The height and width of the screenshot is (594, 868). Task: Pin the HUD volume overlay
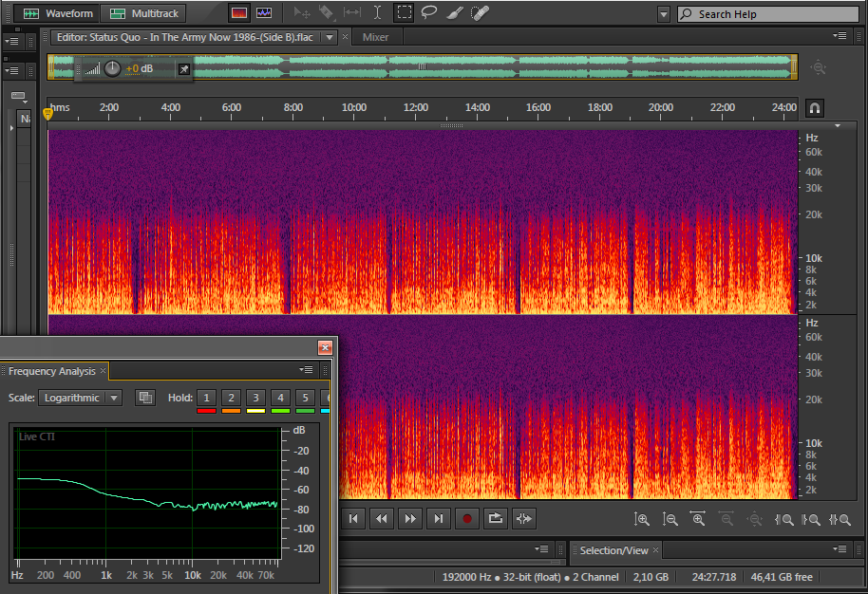coord(184,69)
